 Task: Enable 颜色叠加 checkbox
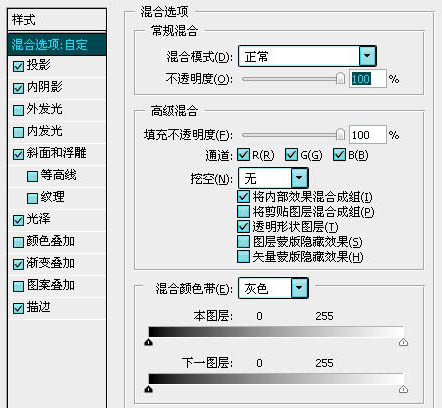point(18,242)
